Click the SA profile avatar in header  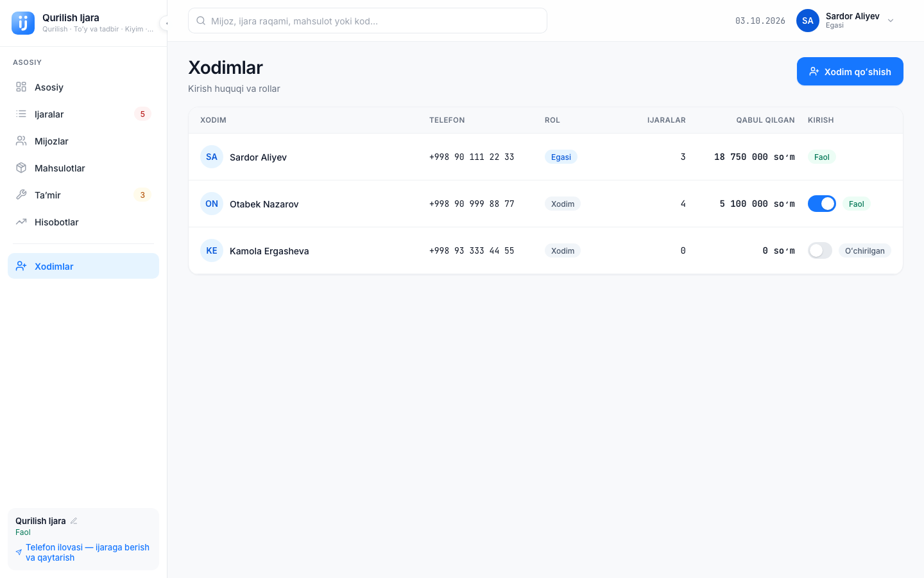click(x=808, y=21)
